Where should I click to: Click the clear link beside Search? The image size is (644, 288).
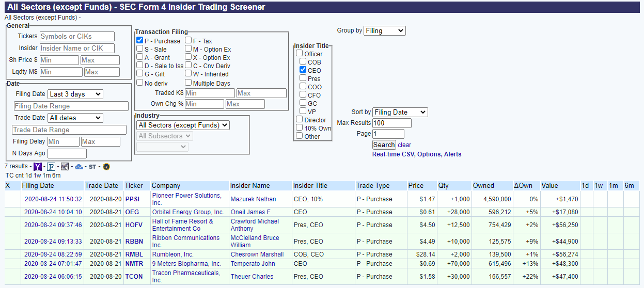click(404, 145)
